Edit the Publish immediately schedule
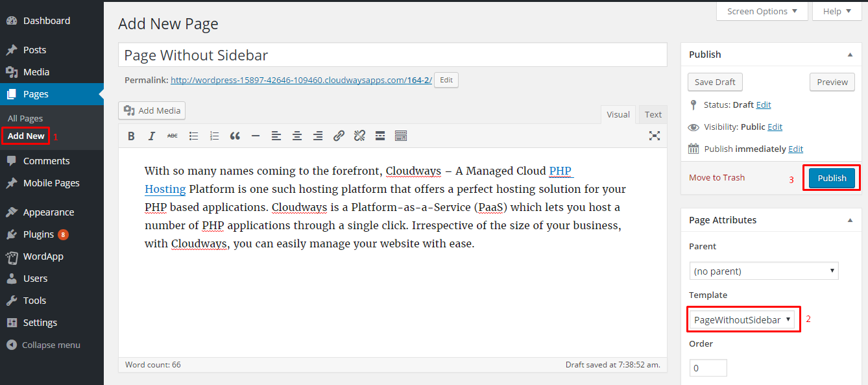Viewport: 868px width, 385px height. [796, 149]
